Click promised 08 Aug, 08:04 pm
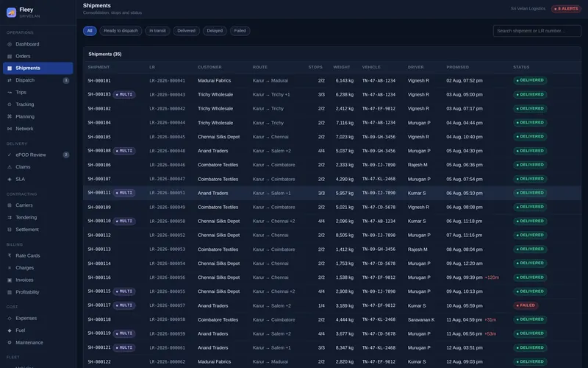Image resolution: width=588 pixels, height=368 pixels. pyautogui.click(x=465, y=250)
